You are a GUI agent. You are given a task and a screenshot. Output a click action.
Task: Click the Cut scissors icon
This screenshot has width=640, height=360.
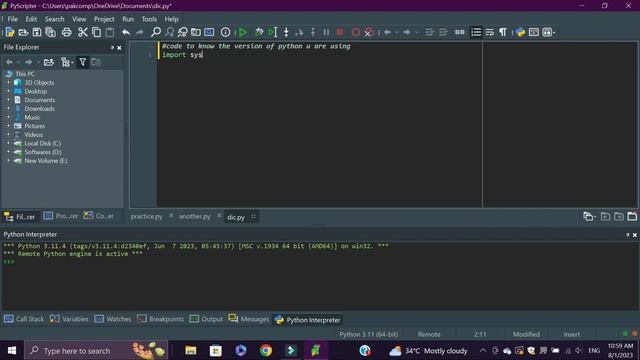pyautogui.click(x=83, y=32)
